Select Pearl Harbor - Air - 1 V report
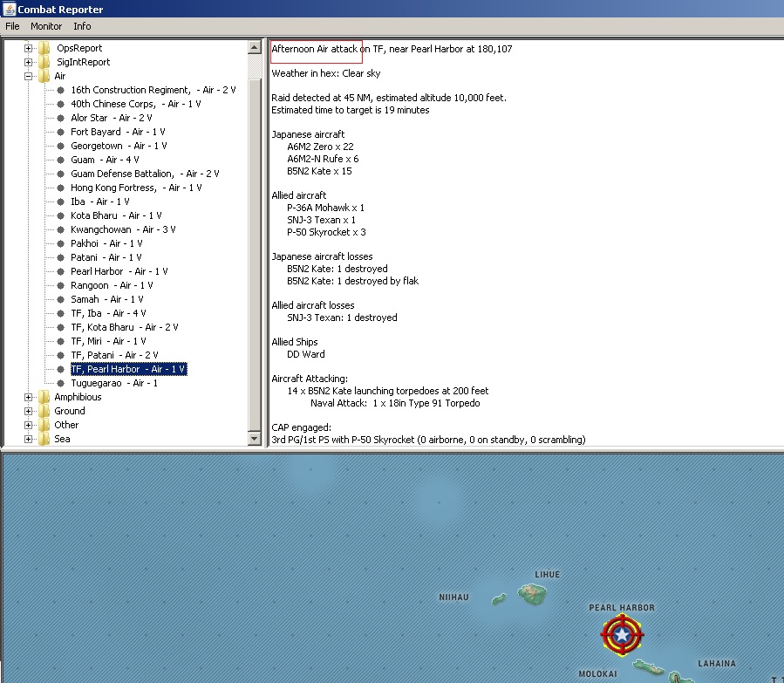This screenshot has height=683, width=784. [119, 271]
